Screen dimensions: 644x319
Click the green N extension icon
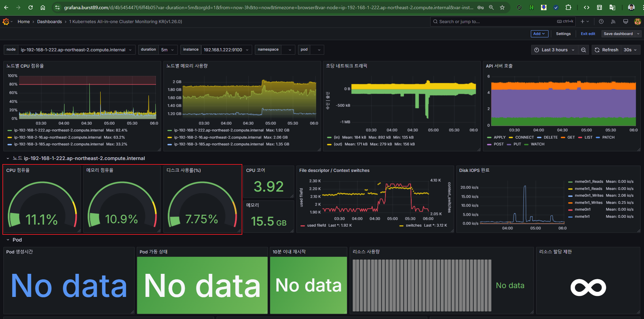532,7
